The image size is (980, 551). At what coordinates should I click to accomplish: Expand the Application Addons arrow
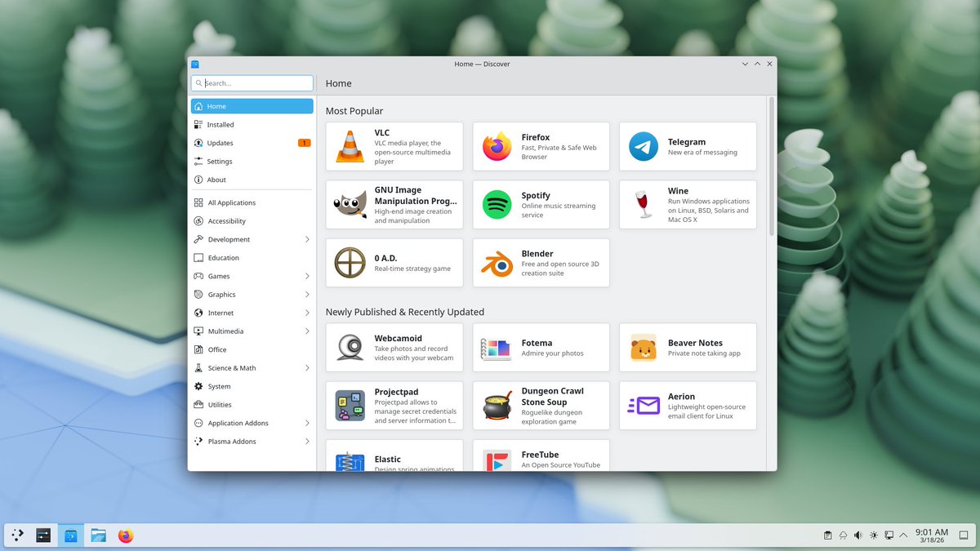click(x=307, y=423)
